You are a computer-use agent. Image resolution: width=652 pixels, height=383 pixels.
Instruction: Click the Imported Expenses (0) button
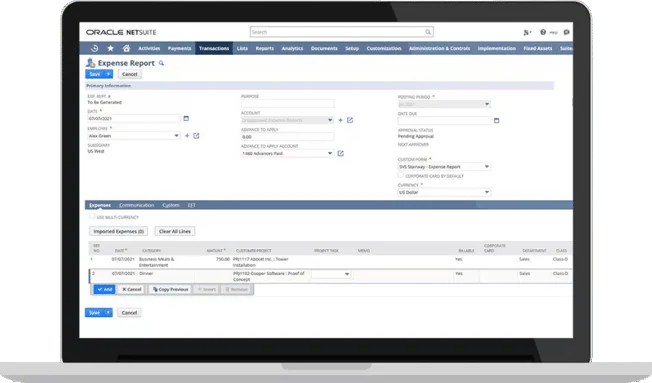coord(119,231)
